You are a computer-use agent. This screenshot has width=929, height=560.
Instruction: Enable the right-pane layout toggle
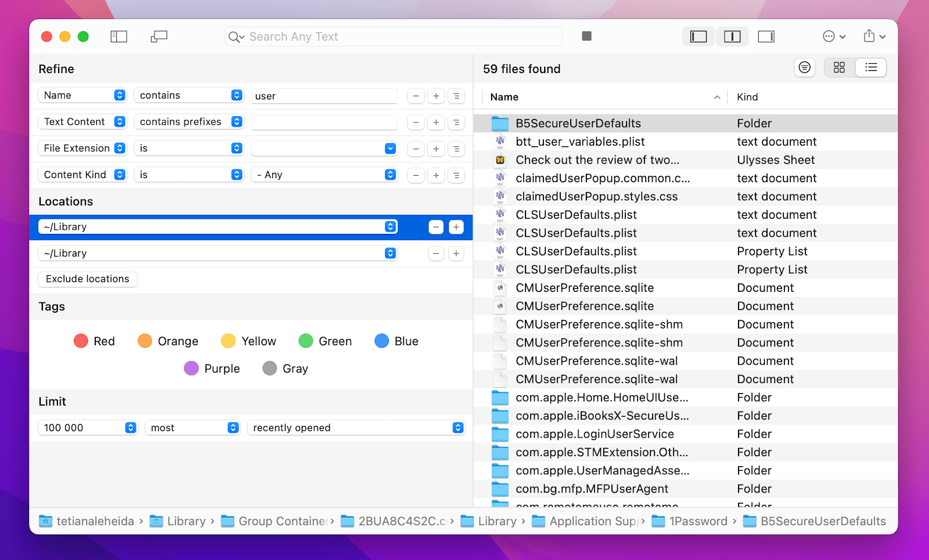point(766,36)
